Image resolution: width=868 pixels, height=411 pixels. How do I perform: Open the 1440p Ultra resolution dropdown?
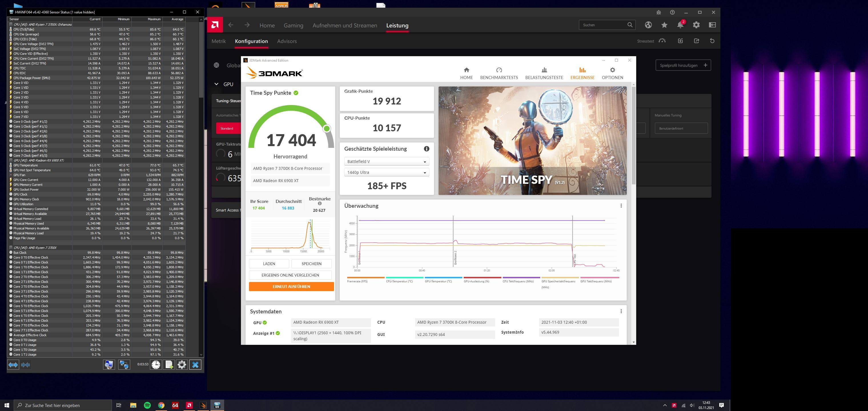click(x=387, y=172)
